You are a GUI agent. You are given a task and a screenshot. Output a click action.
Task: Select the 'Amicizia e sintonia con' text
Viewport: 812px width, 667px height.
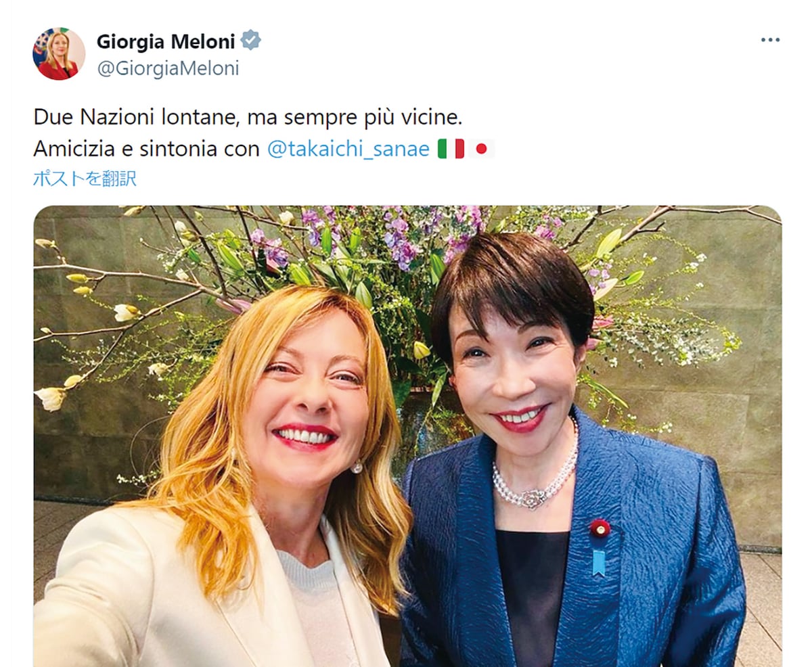(147, 149)
